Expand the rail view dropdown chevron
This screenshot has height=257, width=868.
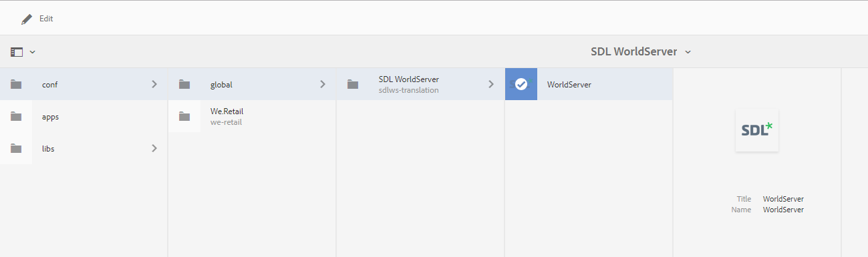[32, 51]
